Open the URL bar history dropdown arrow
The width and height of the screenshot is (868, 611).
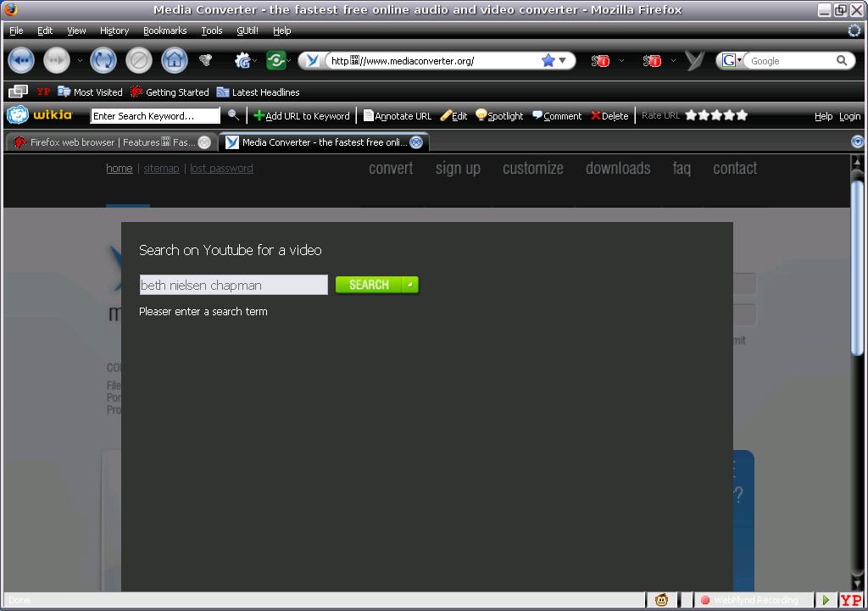(x=563, y=60)
